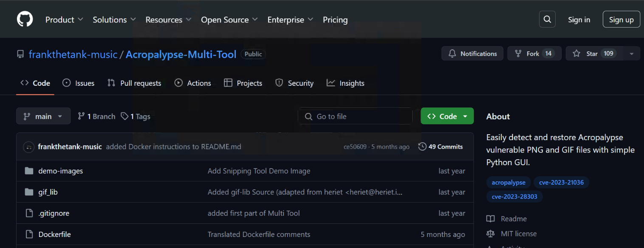The image size is (644, 248).
Task: Open the star lists dropdown arrow
Action: (x=631, y=54)
